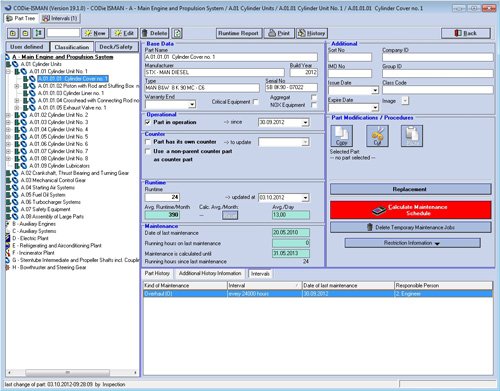Viewport: 500px width, 391px height.
Task: Click the New button
Action: click(x=95, y=33)
